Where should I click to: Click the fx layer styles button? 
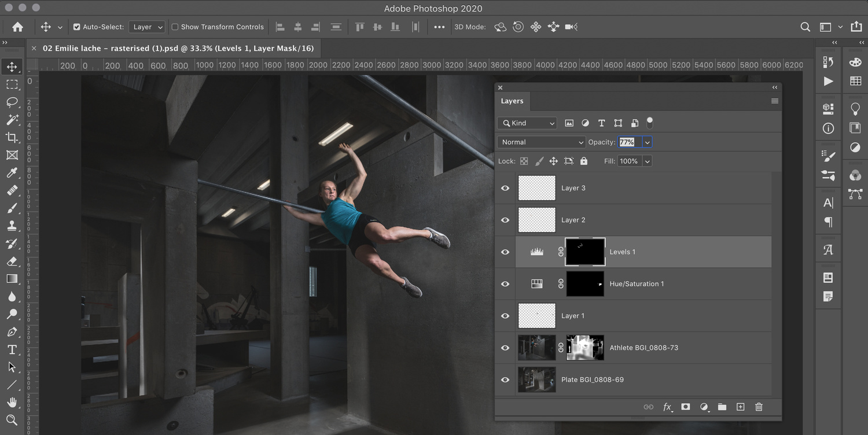pos(667,407)
